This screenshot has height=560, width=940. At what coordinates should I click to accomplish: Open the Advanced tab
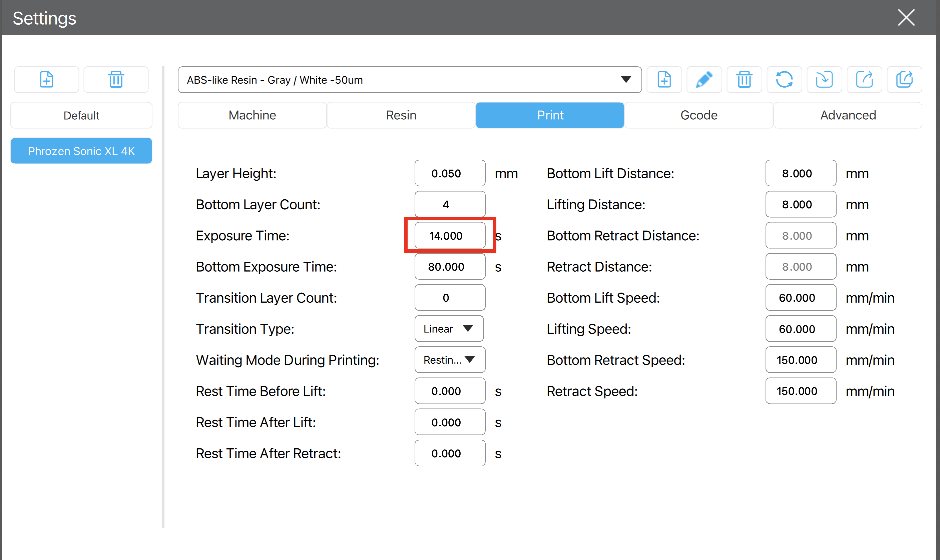pos(848,115)
